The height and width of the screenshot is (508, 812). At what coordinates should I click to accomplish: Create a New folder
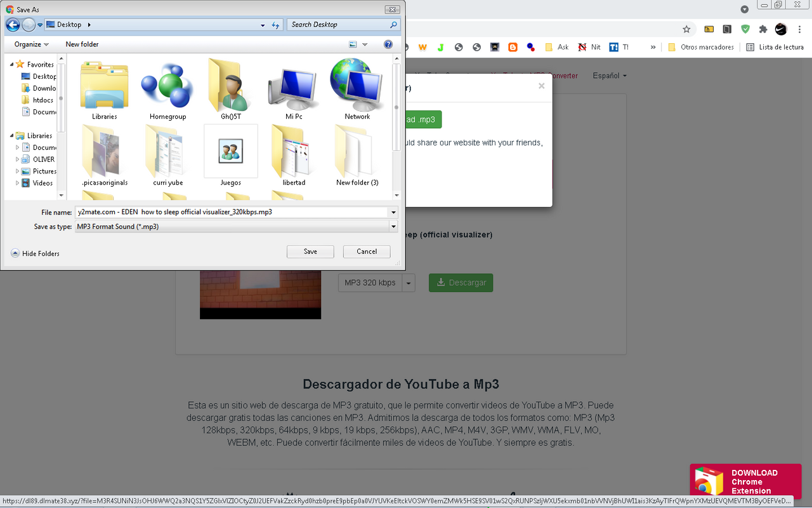coord(82,44)
